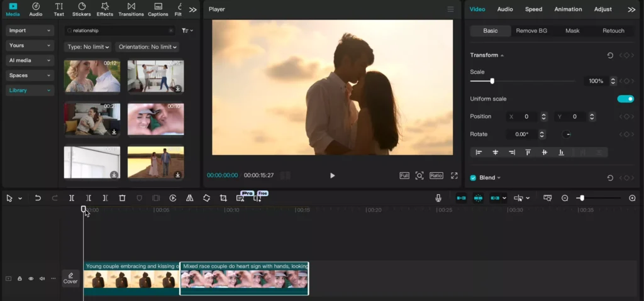This screenshot has width=644, height=301.
Task: Click the timeline zoom-in magnifier
Action: 632,198
